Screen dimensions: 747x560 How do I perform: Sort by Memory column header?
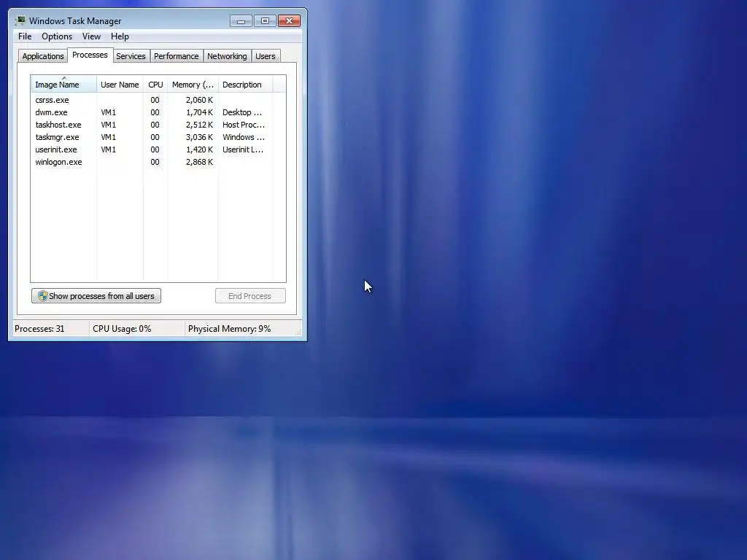(x=193, y=85)
